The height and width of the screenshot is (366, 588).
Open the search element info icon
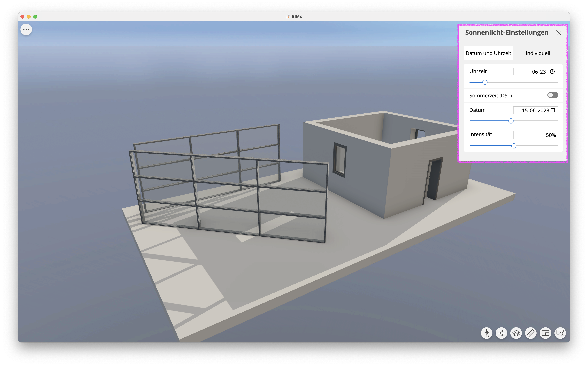coord(560,333)
